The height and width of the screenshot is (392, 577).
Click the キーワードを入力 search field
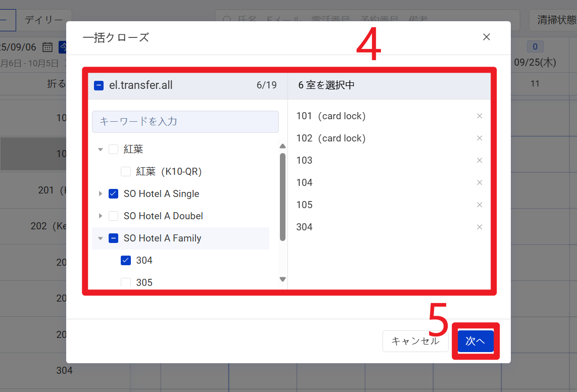[185, 122]
